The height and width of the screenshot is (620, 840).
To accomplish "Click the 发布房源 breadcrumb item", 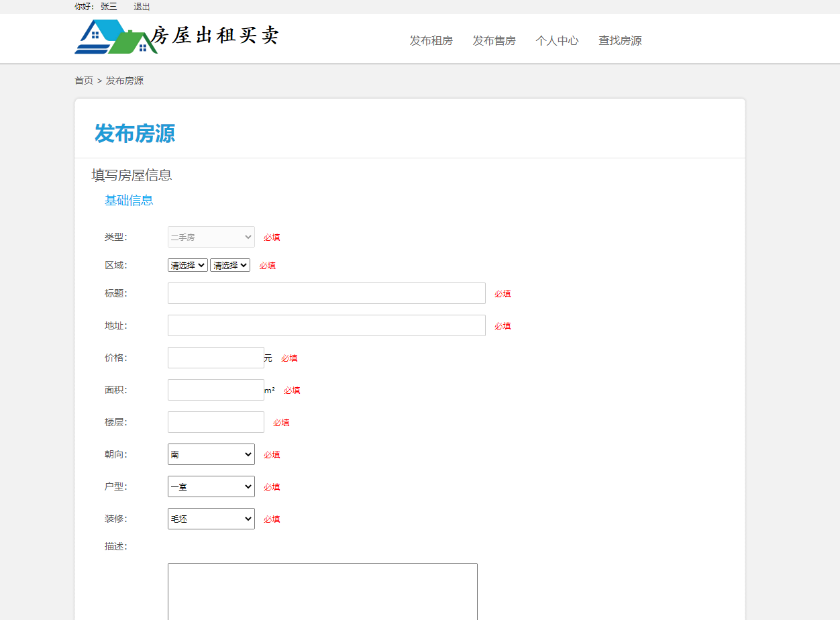I will coord(124,81).
